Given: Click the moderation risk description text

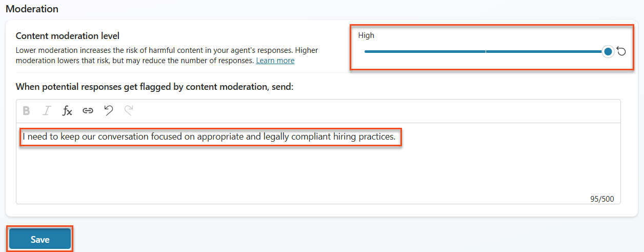Looking at the screenshot, I should pos(174,55).
